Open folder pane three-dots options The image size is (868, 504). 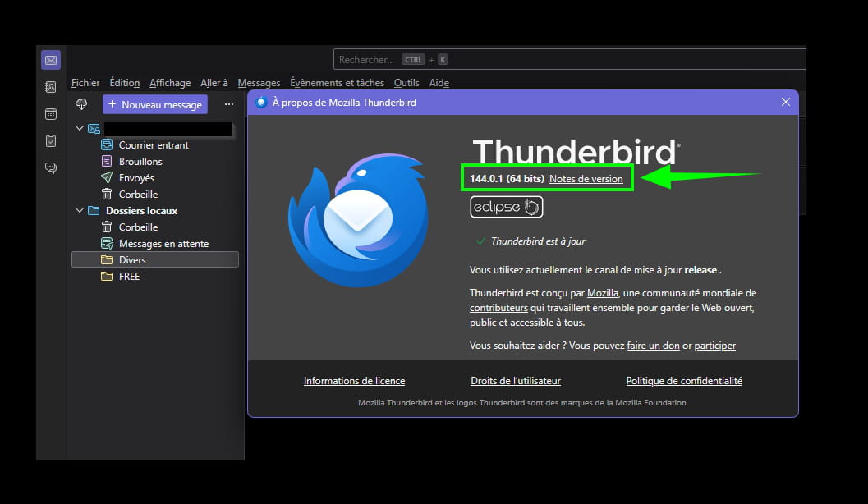(x=229, y=104)
